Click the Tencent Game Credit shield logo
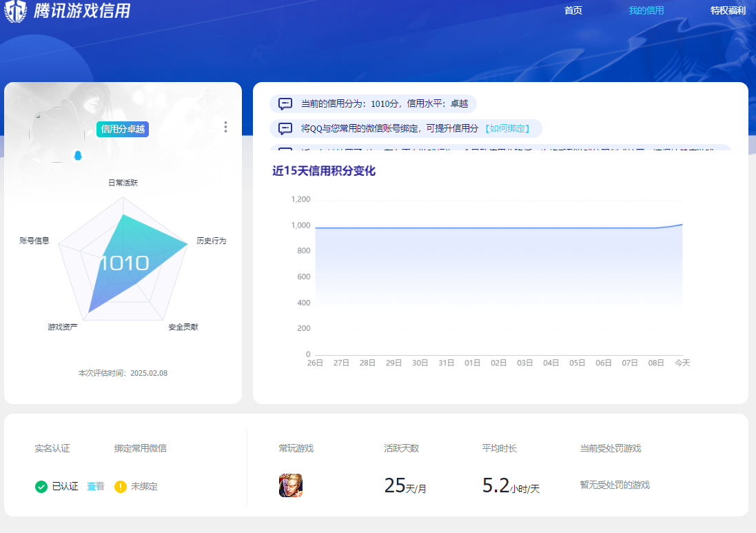The width and height of the screenshot is (756, 533). pos(15,10)
